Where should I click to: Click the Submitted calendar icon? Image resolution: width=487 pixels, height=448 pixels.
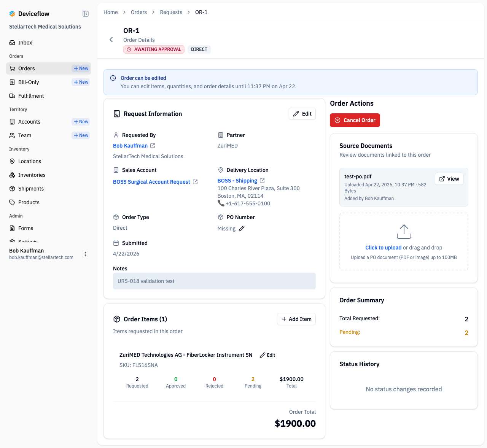click(116, 243)
